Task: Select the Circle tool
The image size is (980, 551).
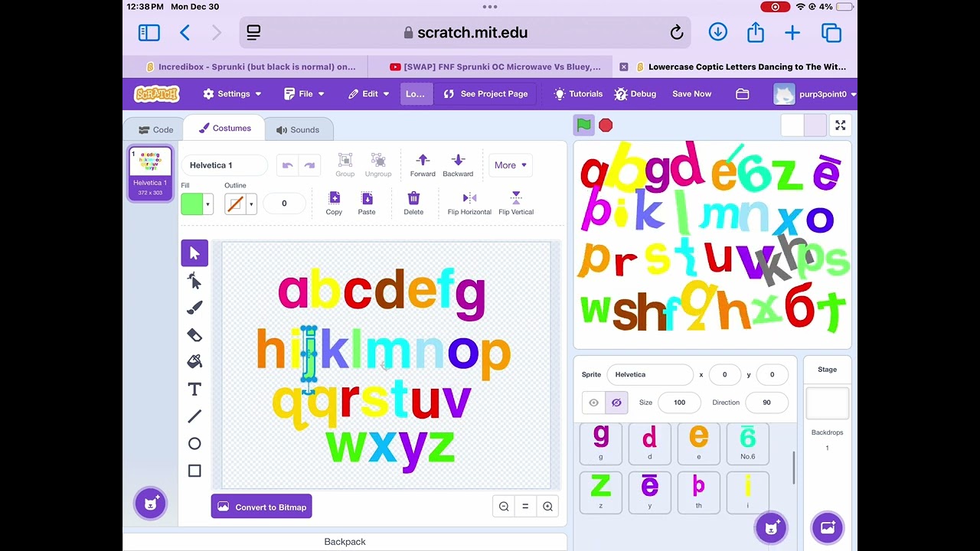Action: (194, 444)
